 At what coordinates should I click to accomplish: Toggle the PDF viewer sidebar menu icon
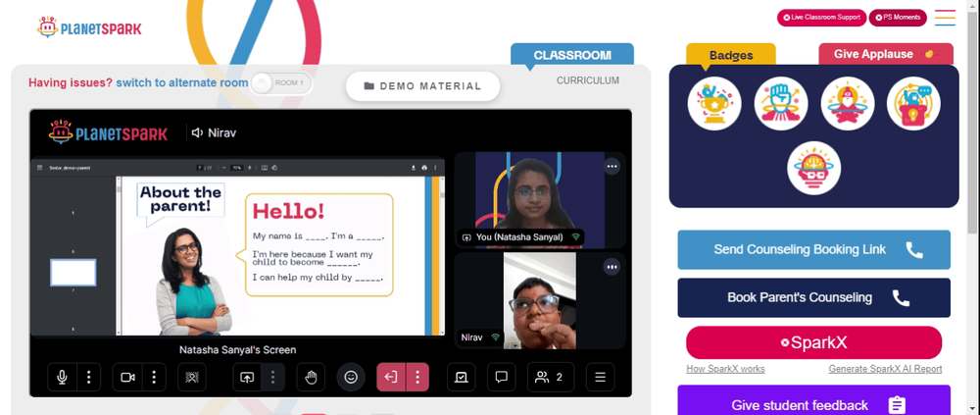40,168
